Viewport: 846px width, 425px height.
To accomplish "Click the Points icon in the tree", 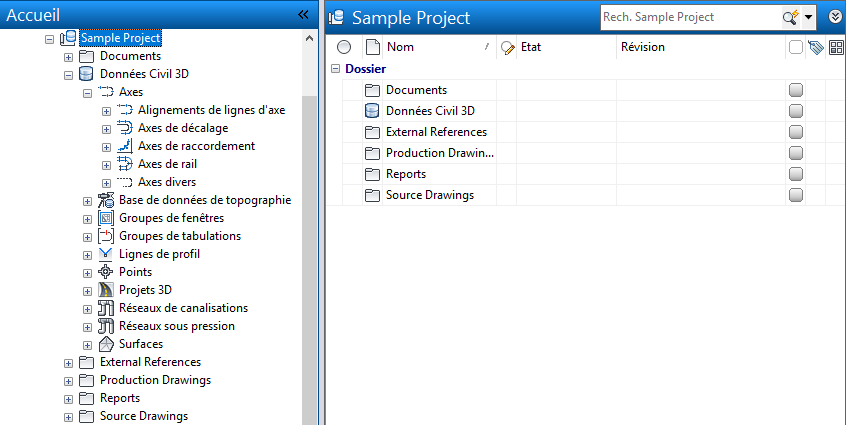I will tap(108, 272).
